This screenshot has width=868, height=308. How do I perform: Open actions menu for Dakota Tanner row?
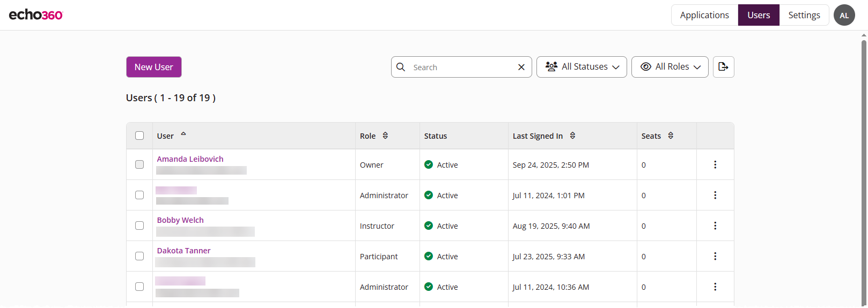[715, 257]
